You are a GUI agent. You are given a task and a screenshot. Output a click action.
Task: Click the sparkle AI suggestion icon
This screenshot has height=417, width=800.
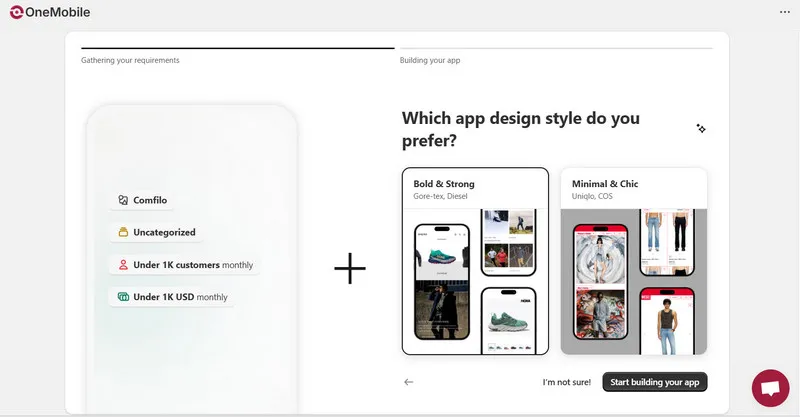pos(701,129)
